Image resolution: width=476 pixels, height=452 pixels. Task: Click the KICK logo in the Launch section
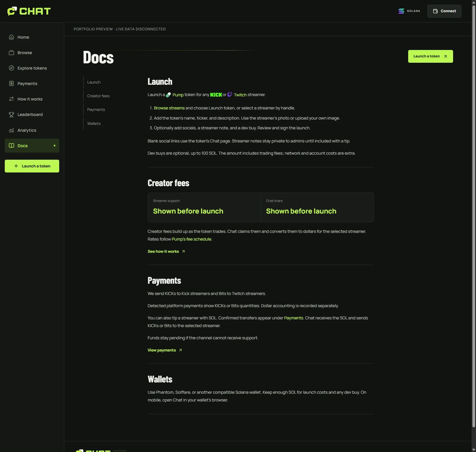point(216,95)
